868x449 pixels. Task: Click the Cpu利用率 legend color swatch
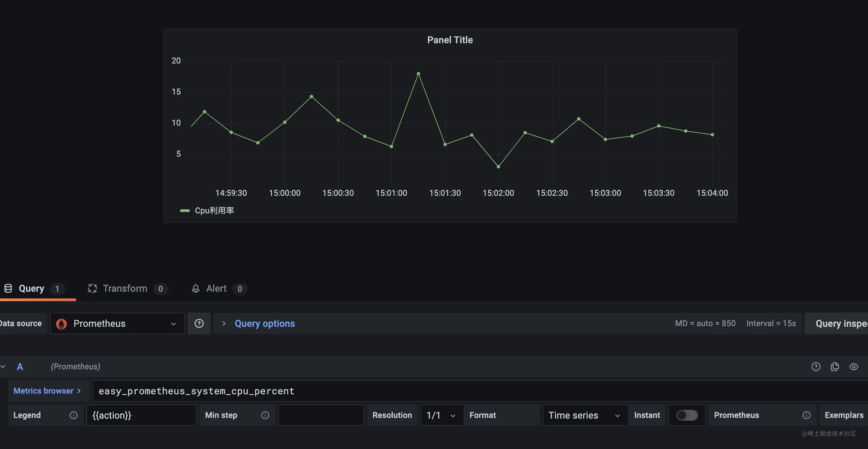[x=185, y=211]
